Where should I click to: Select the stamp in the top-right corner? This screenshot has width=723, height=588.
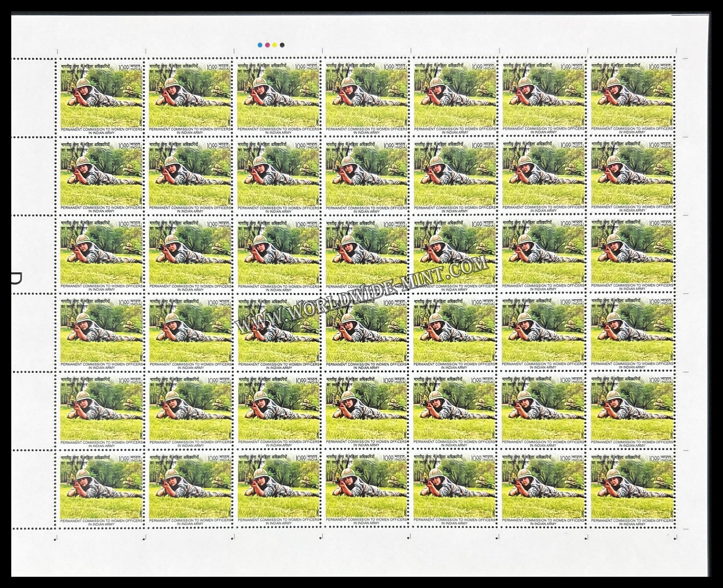(x=632, y=97)
